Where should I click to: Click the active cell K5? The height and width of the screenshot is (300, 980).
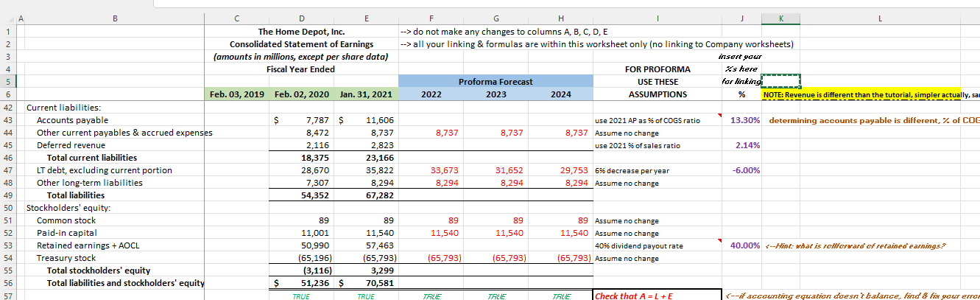780,81
